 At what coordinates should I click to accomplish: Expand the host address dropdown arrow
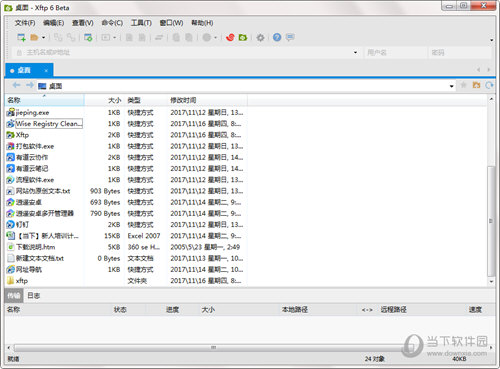tap(355, 52)
